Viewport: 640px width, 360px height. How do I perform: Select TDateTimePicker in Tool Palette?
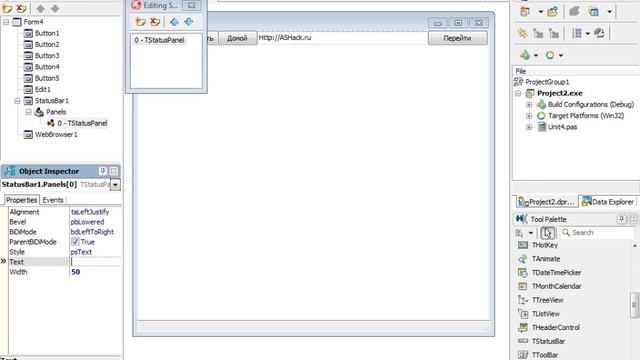[x=556, y=273]
